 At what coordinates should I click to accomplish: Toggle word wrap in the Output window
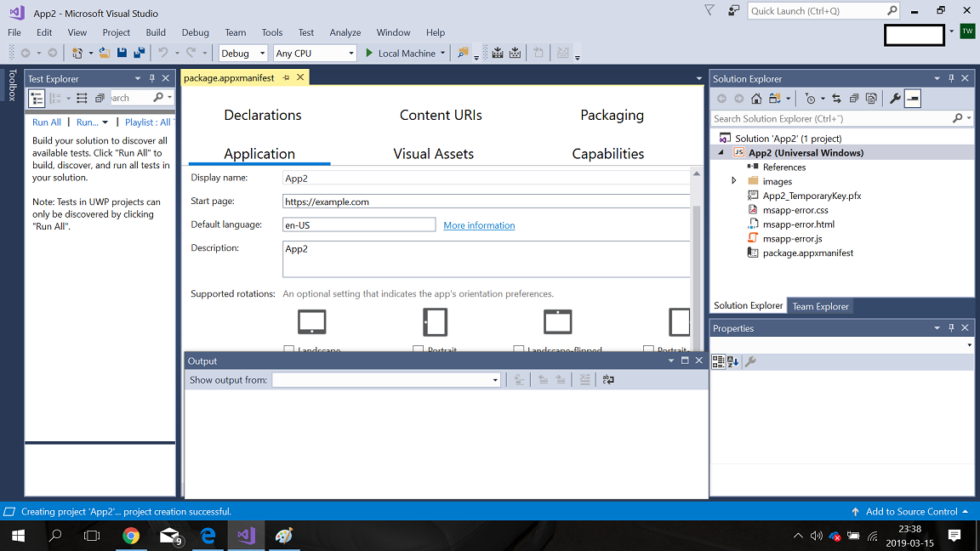click(608, 380)
